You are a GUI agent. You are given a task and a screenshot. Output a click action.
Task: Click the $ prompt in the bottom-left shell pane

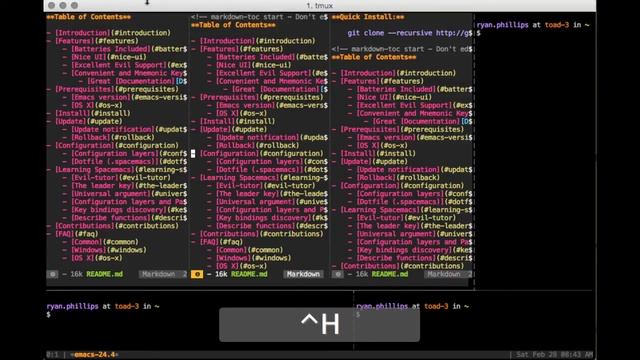(49, 315)
